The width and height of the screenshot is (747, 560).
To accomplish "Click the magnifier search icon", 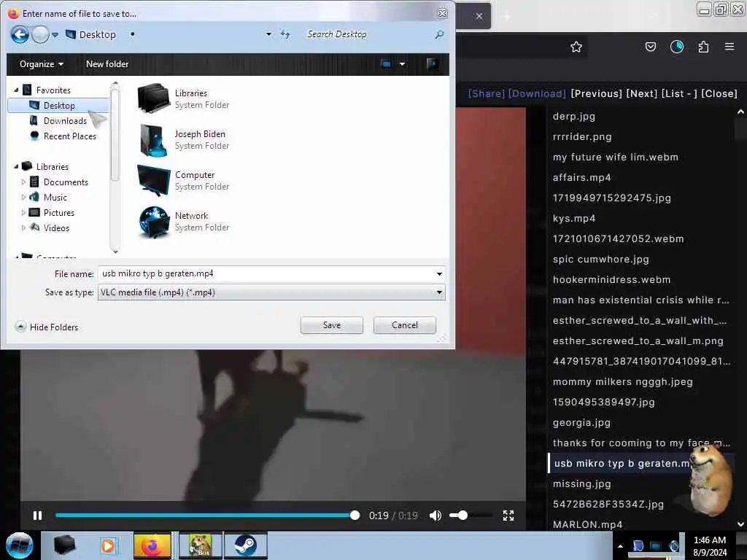I will (x=439, y=34).
